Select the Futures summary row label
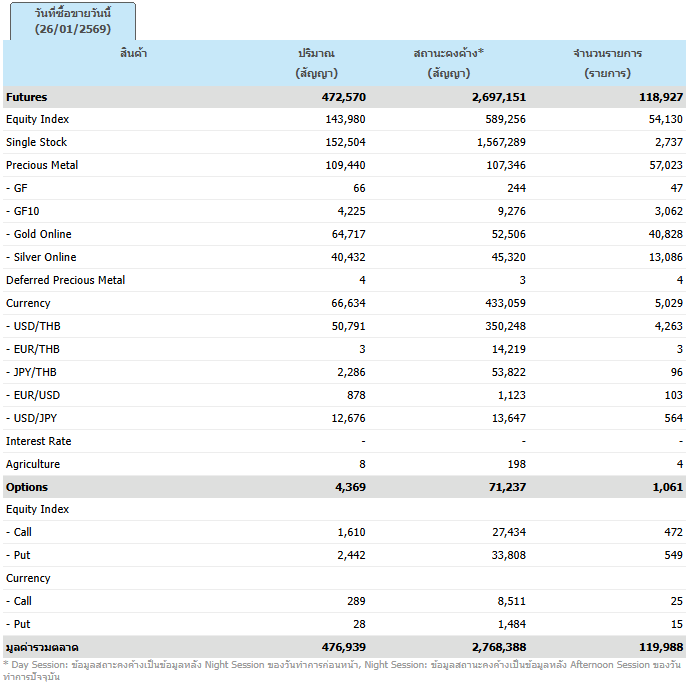 point(27,97)
